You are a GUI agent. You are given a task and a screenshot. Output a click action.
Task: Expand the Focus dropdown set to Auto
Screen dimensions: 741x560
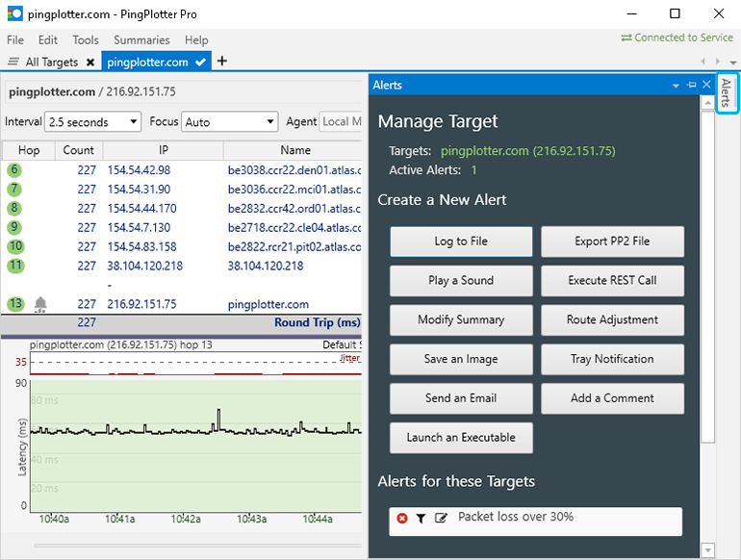click(230, 122)
